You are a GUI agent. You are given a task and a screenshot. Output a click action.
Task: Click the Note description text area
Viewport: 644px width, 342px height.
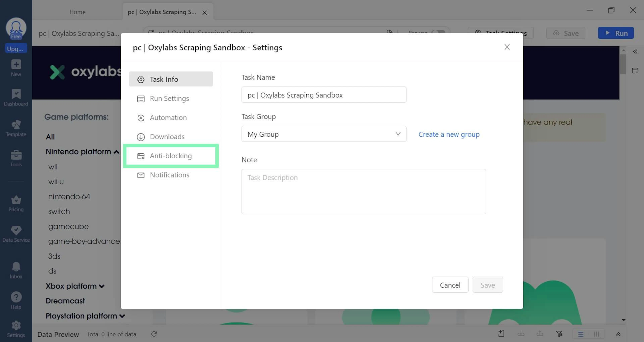(x=363, y=191)
